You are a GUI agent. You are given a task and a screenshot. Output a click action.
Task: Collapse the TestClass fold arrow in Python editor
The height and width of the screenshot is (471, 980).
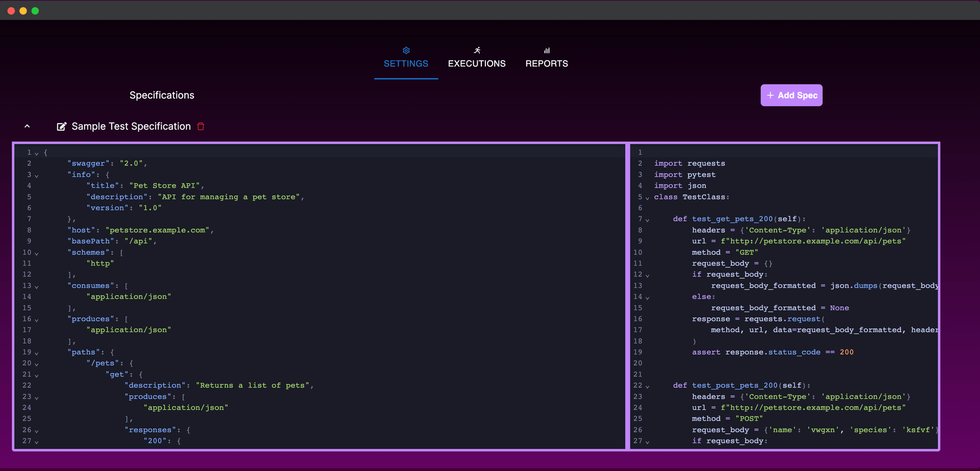click(647, 198)
